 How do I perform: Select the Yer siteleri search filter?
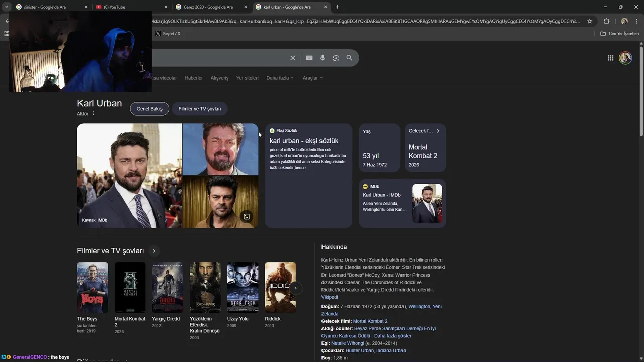[248, 78]
